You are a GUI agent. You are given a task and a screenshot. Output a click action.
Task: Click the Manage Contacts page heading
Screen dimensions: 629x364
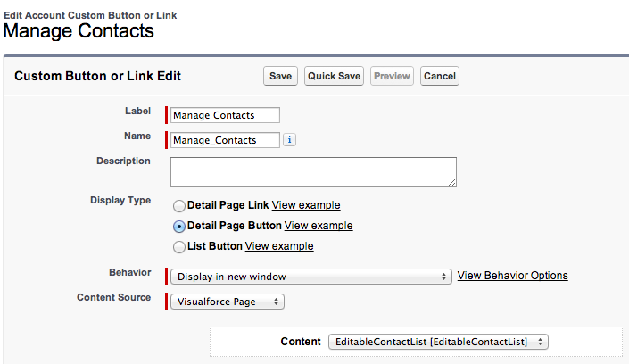tap(79, 31)
